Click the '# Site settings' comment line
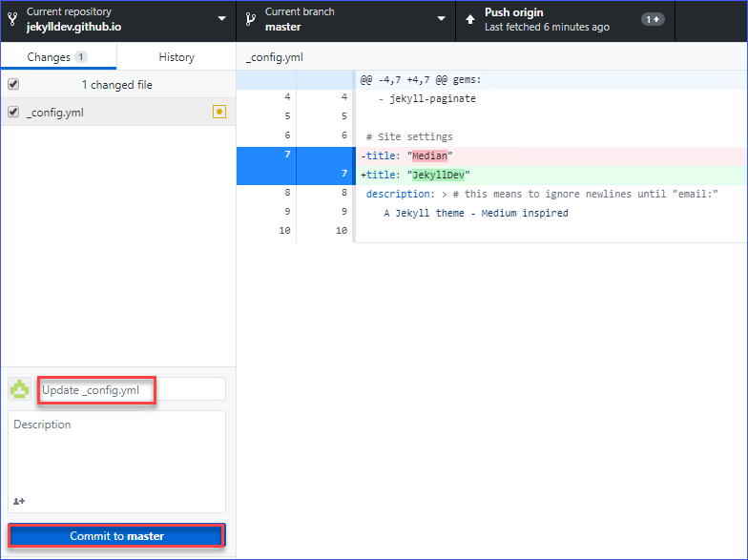Image resolution: width=748 pixels, height=560 pixels. (x=551, y=137)
